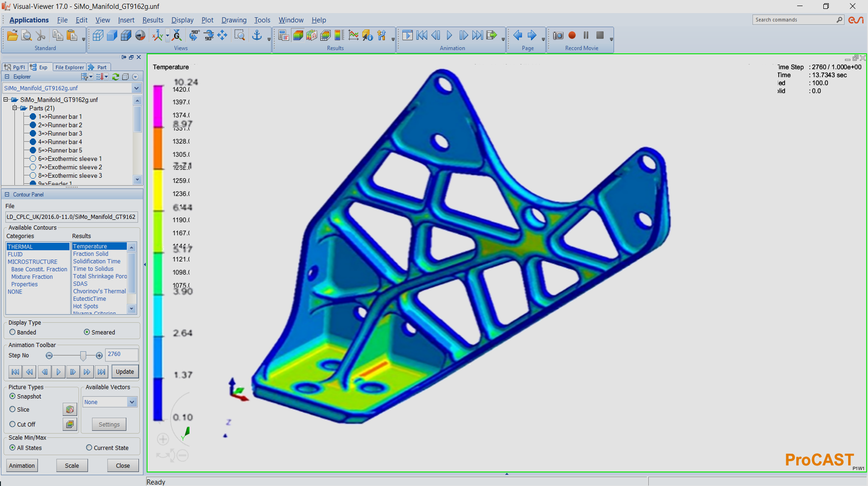Open Slice settings icon beside Slice option
This screenshot has height=486, width=868.
70,410
